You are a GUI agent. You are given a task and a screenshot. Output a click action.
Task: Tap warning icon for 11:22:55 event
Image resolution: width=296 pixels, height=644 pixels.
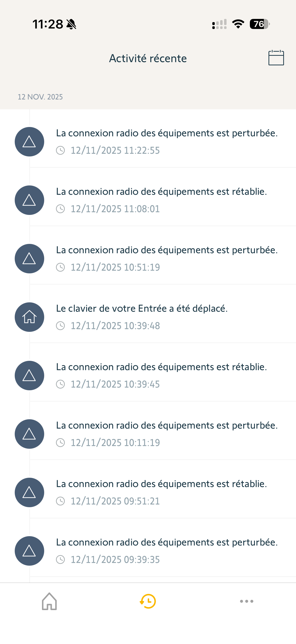pos(29,142)
